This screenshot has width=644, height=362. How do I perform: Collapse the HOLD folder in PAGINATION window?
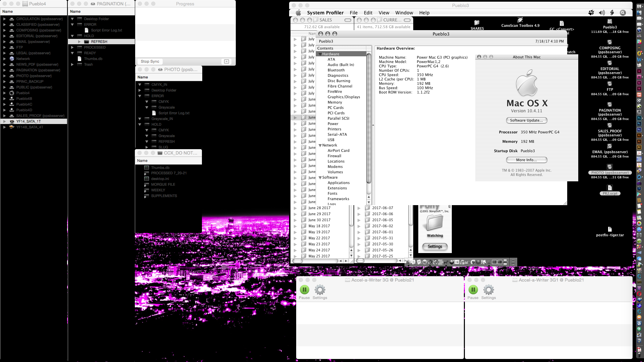(x=72, y=36)
